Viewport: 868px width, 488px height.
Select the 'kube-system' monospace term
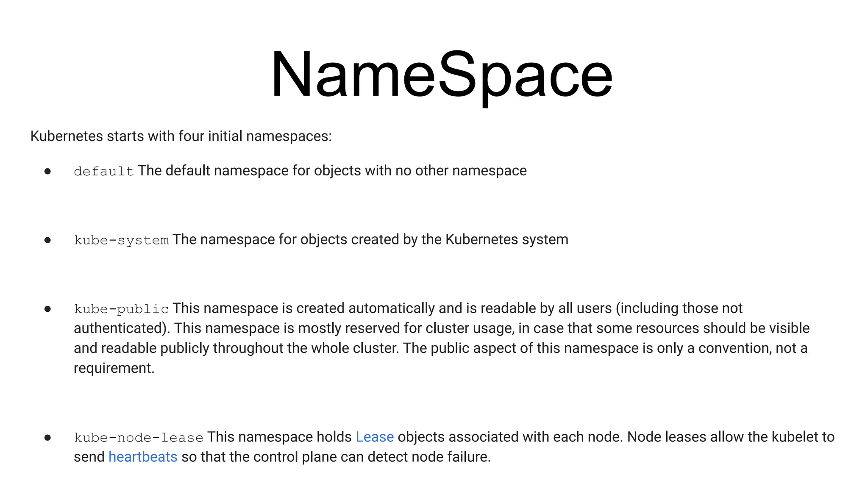click(x=122, y=240)
